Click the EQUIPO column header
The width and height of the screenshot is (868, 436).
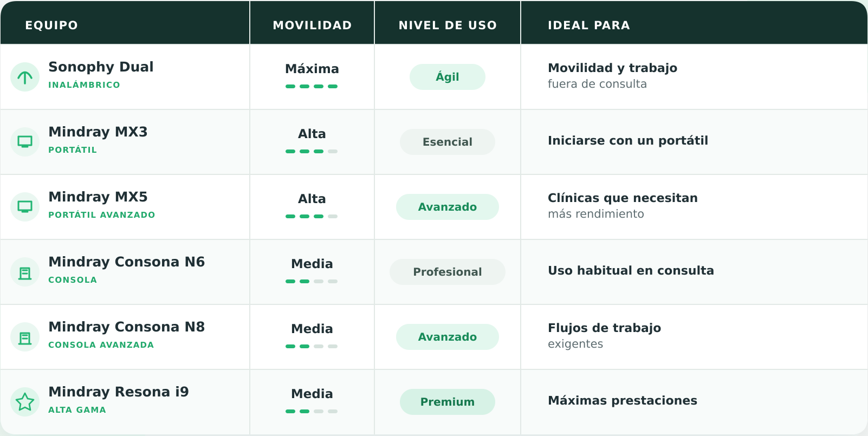coord(51,25)
